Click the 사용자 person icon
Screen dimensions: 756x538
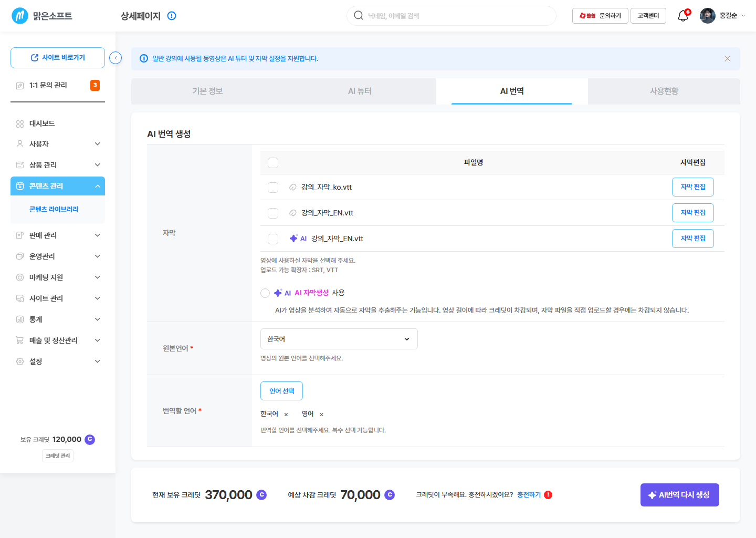point(20,144)
